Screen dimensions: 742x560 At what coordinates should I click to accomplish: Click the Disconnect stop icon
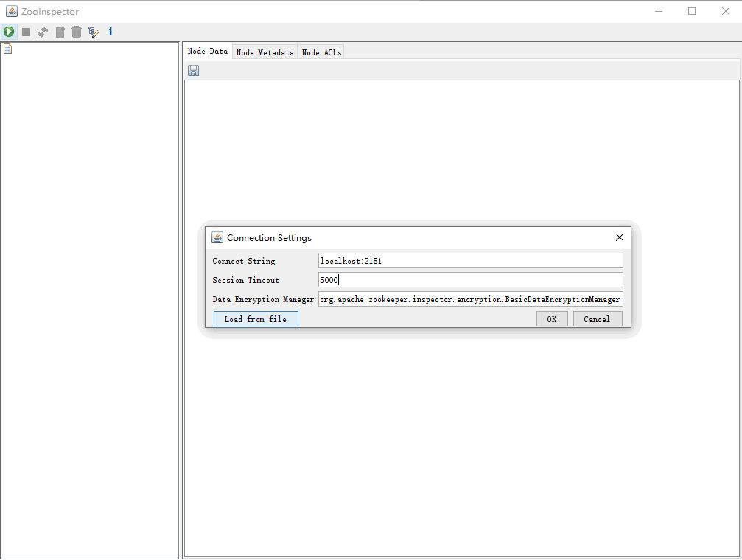(26, 32)
